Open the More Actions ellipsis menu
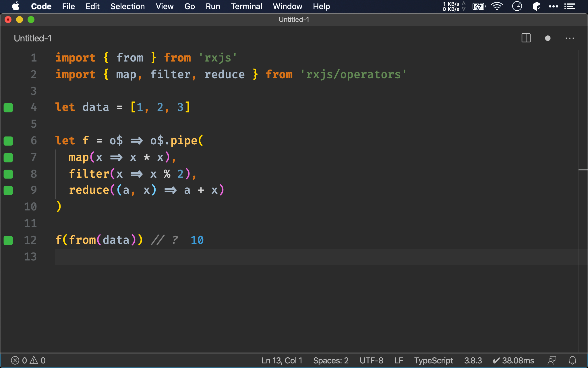The height and width of the screenshot is (368, 588). click(x=570, y=38)
